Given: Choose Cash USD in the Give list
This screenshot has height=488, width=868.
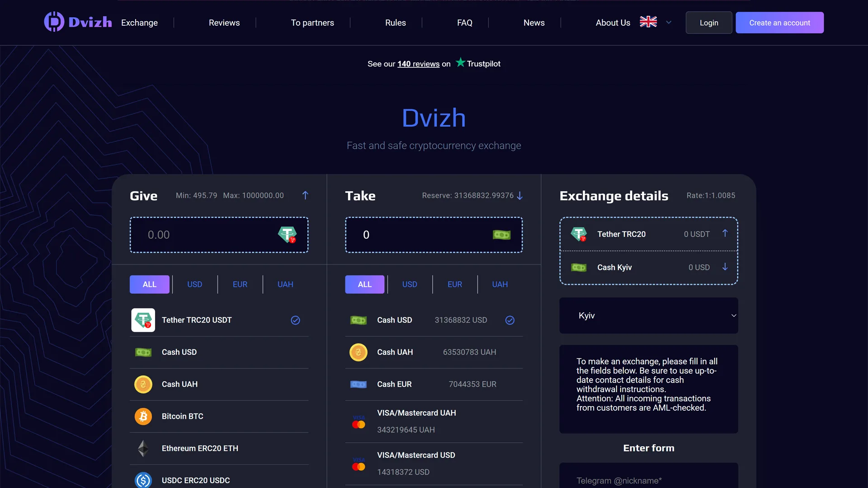Looking at the screenshot, I should [x=219, y=352].
